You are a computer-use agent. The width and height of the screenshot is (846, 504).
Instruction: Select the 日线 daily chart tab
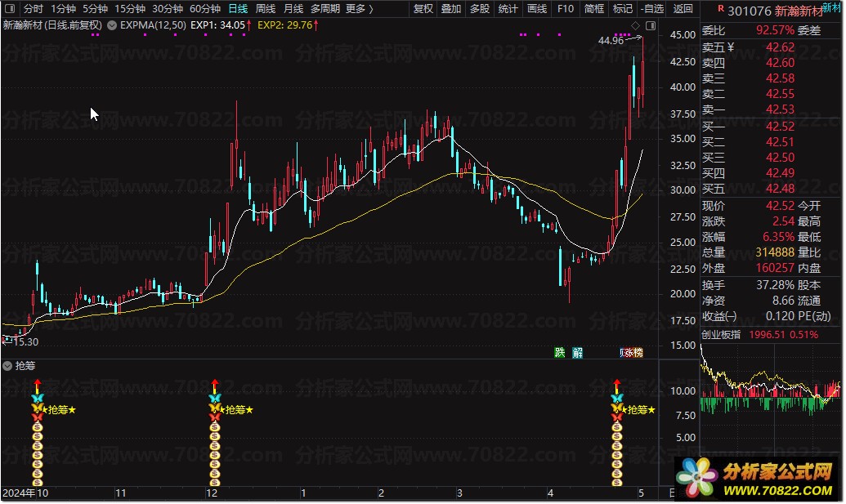coord(238,9)
